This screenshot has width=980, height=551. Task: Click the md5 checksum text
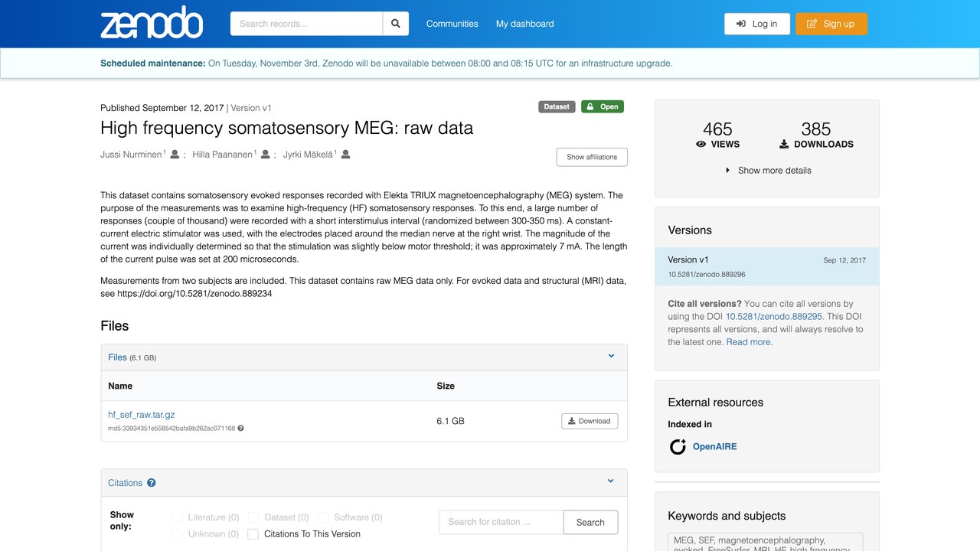pos(171,429)
